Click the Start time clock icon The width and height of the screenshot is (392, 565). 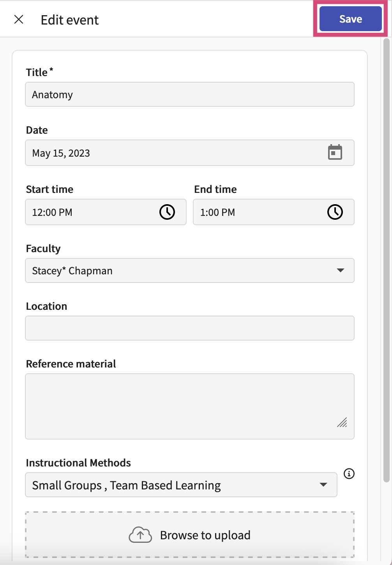tap(167, 212)
